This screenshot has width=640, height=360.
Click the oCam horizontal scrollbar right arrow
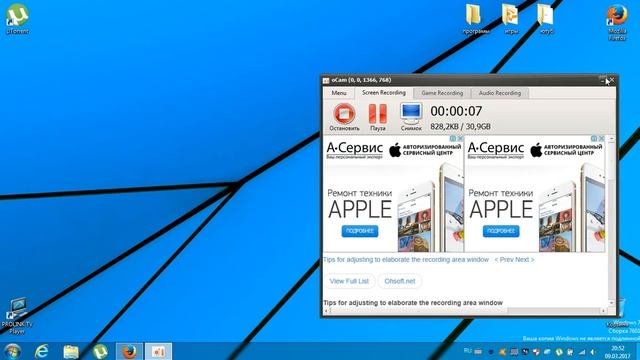pyautogui.click(x=604, y=311)
